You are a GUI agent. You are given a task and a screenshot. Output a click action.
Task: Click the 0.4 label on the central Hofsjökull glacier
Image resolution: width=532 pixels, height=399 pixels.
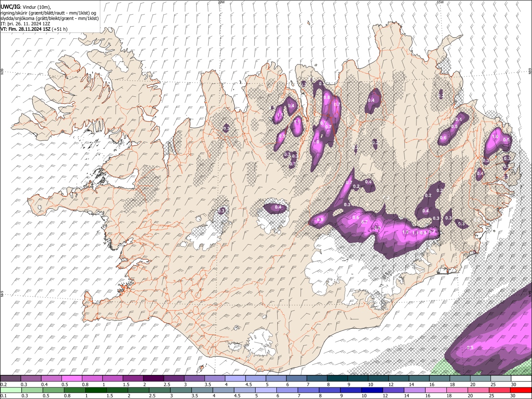[x=278, y=207]
